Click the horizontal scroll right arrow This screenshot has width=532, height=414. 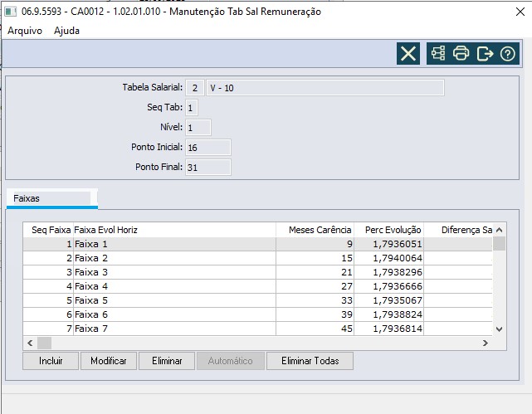[486, 343]
